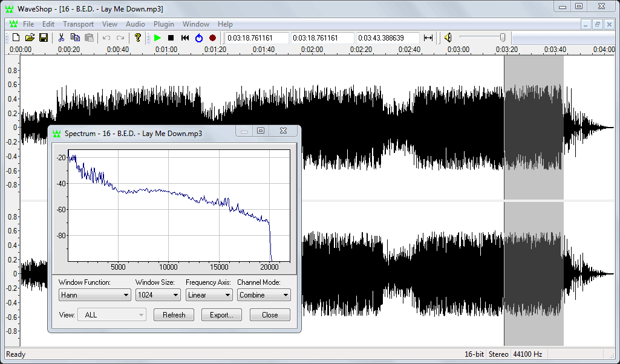The width and height of the screenshot is (620, 364).
Task: Open the Plugin menu
Action: tap(164, 24)
